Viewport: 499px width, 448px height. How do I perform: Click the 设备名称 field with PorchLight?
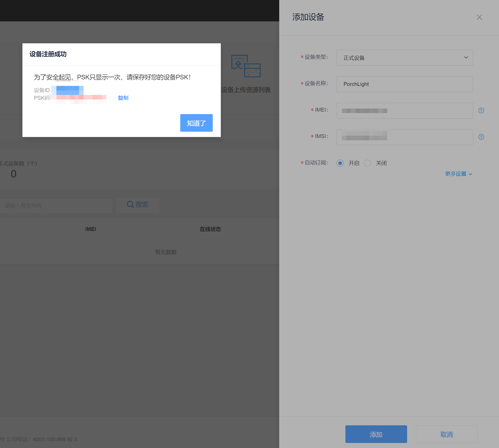click(404, 84)
